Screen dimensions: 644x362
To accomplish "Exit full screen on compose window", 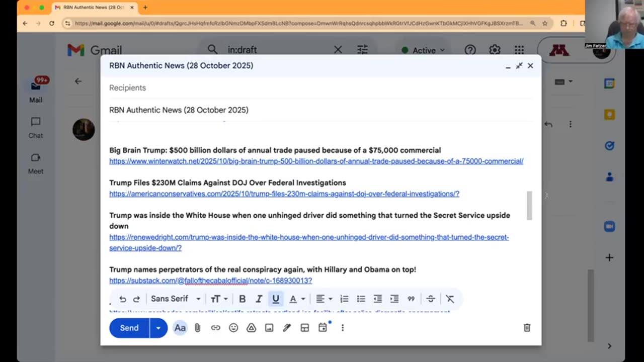I will click(x=519, y=66).
